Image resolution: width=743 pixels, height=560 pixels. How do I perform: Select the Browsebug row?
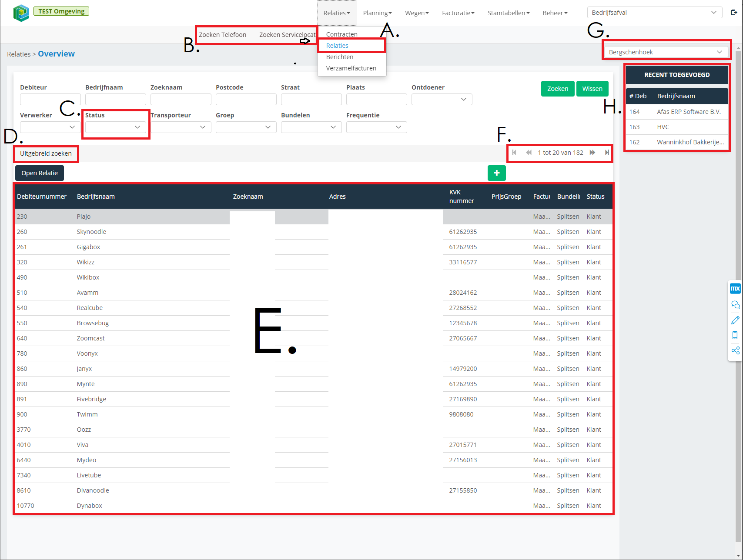313,323
